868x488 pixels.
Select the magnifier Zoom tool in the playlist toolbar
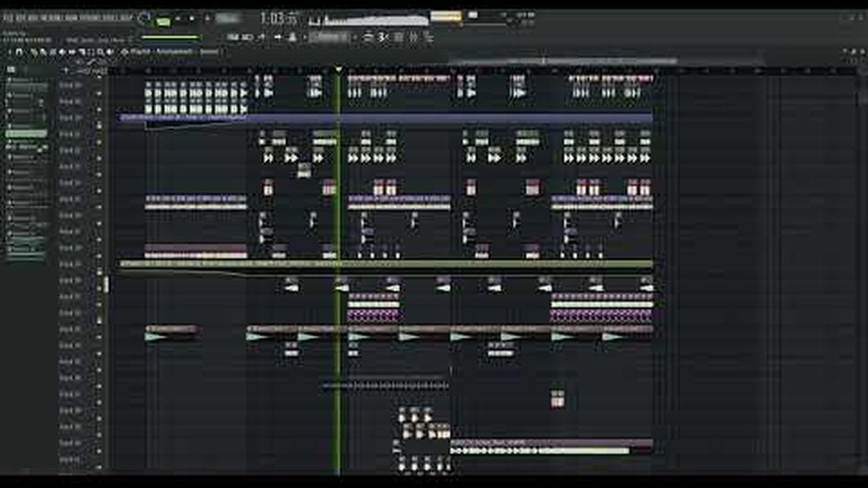coord(100,52)
